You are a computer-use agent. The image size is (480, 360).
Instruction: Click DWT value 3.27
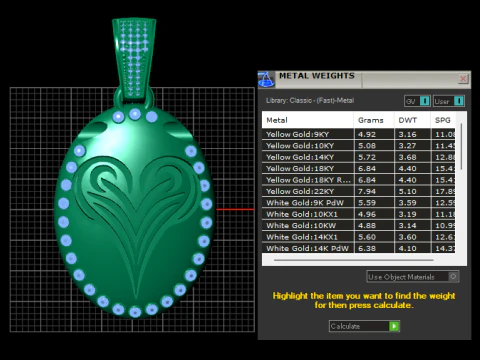[407, 146]
